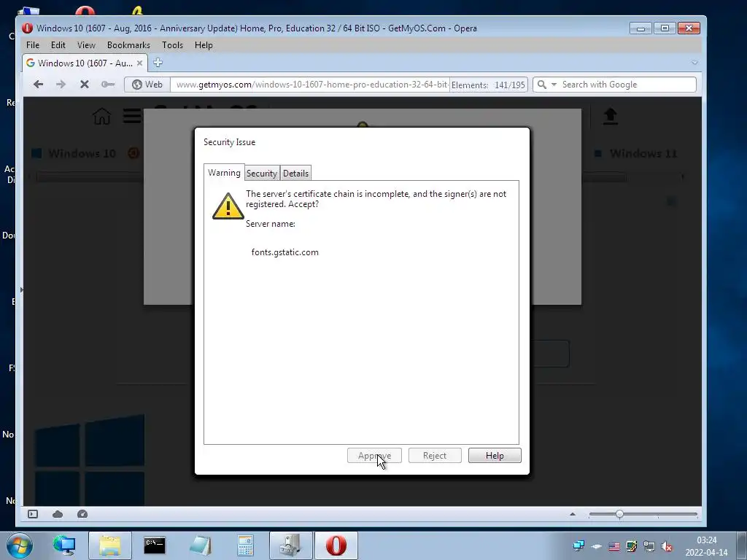Screen dimensions: 747x560
Task: Click the page upload arrow icon
Action: coord(611,116)
